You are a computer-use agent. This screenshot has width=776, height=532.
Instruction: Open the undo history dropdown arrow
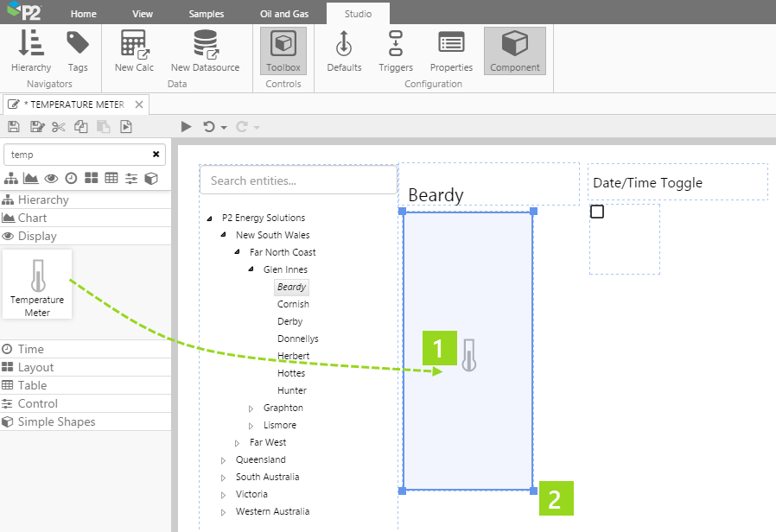coord(224,128)
